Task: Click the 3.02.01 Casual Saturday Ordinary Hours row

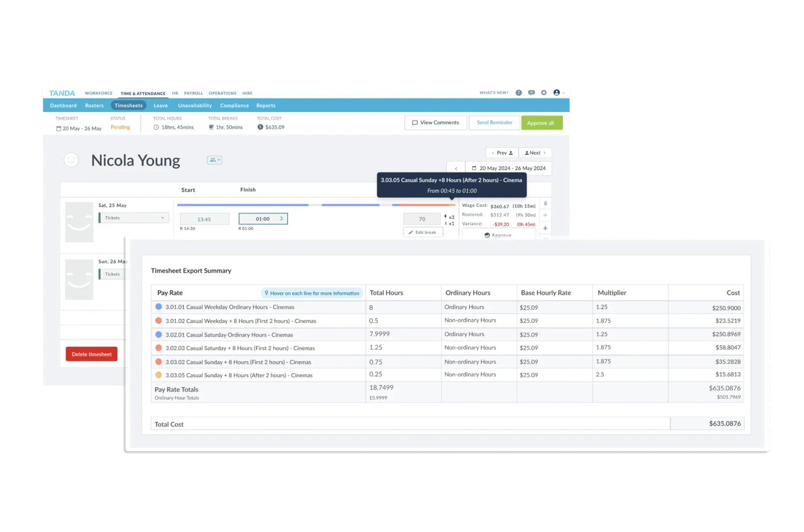Action: point(447,334)
